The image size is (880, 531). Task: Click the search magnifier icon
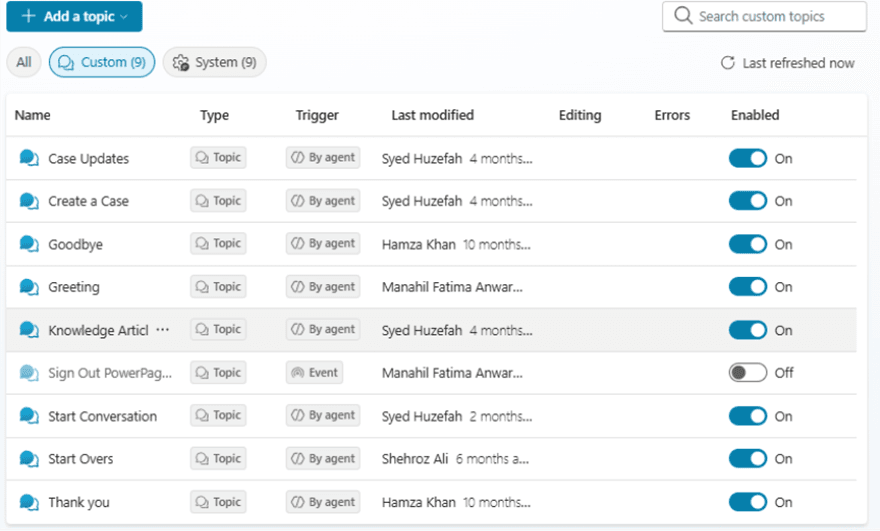pos(683,16)
